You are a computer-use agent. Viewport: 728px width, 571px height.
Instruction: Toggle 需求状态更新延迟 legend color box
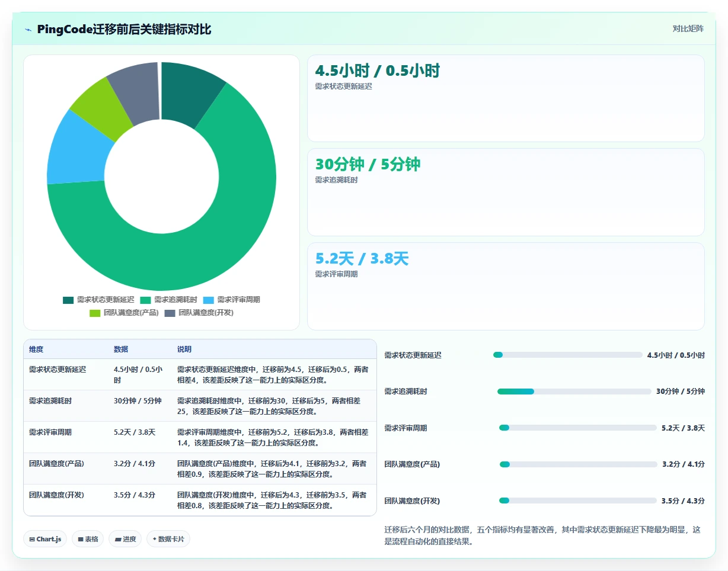(68, 300)
